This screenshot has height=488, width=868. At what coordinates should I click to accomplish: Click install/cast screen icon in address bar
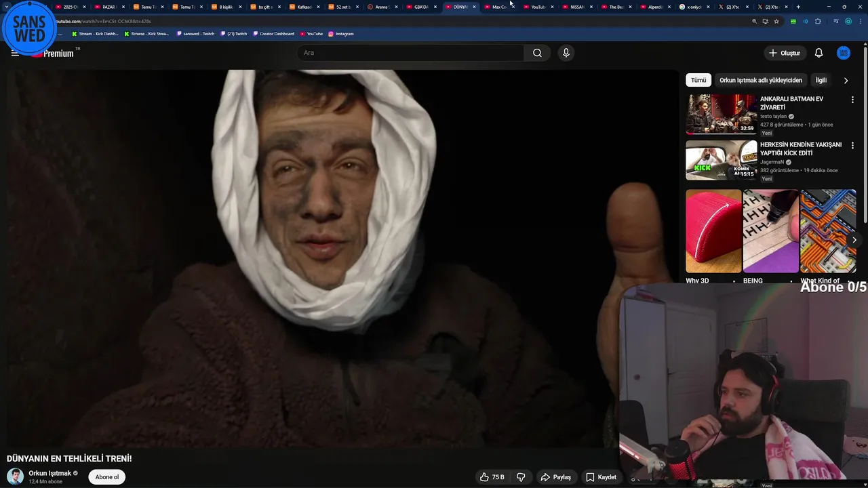point(765,21)
